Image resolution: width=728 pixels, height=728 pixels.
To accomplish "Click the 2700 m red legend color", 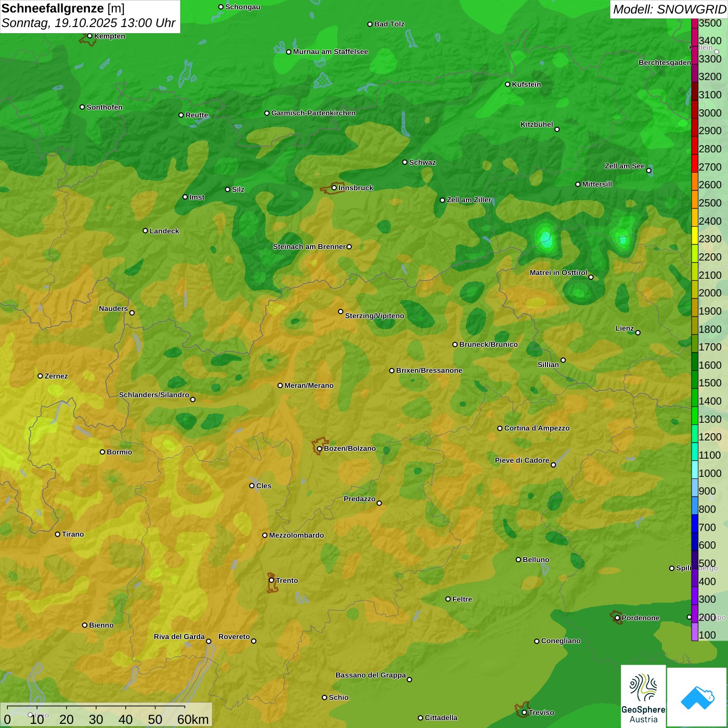I will pos(694,163).
